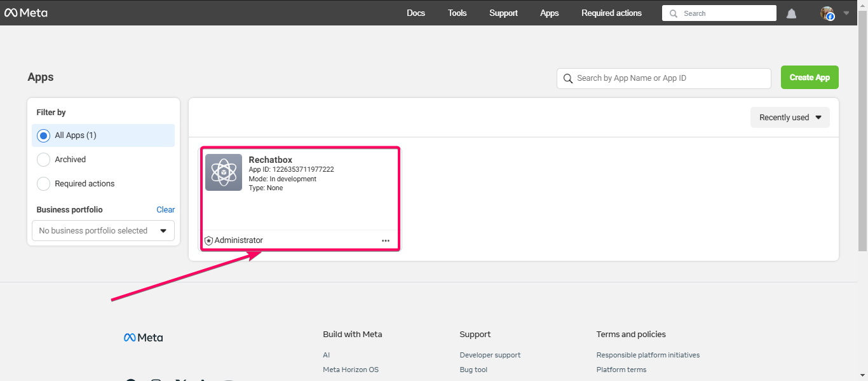868x381 pixels.
Task: Follow the AI link in the footer
Action: (x=327, y=355)
